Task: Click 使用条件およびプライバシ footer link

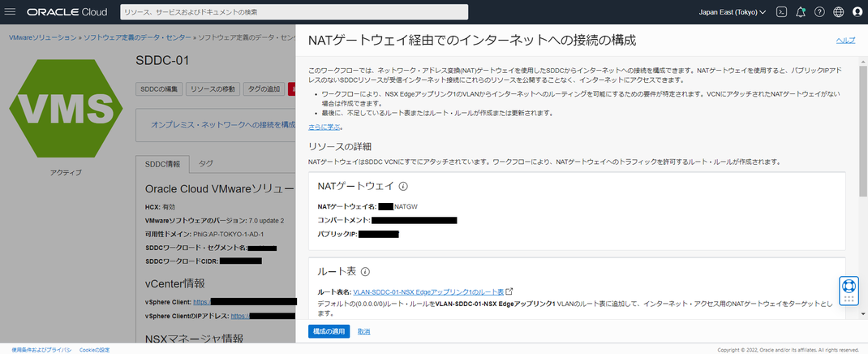Action: (x=41, y=350)
